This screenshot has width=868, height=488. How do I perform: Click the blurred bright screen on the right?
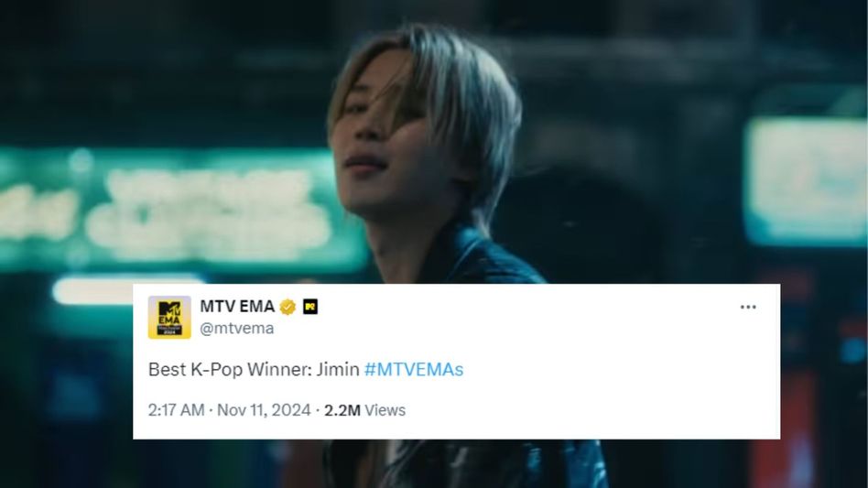[x=806, y=181]
